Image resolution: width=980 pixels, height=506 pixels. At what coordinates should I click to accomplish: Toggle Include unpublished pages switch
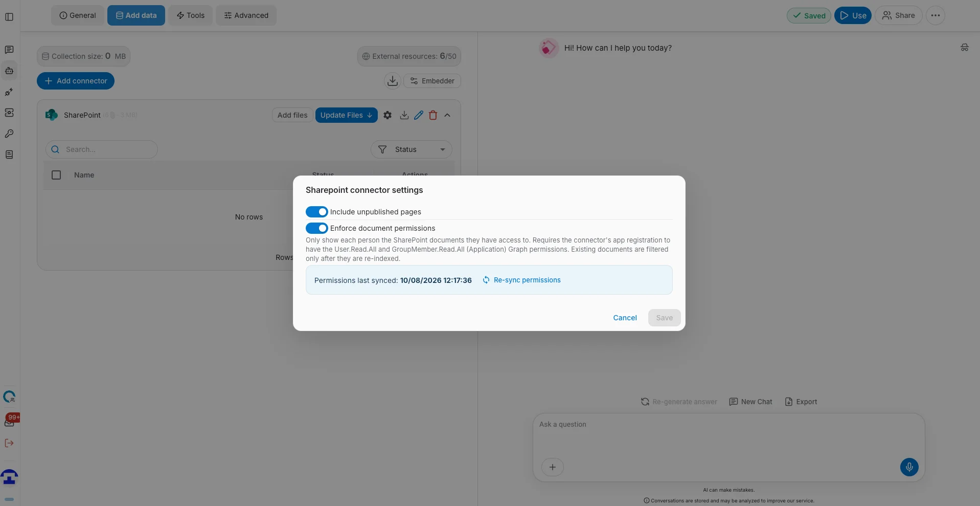[316, 212]
